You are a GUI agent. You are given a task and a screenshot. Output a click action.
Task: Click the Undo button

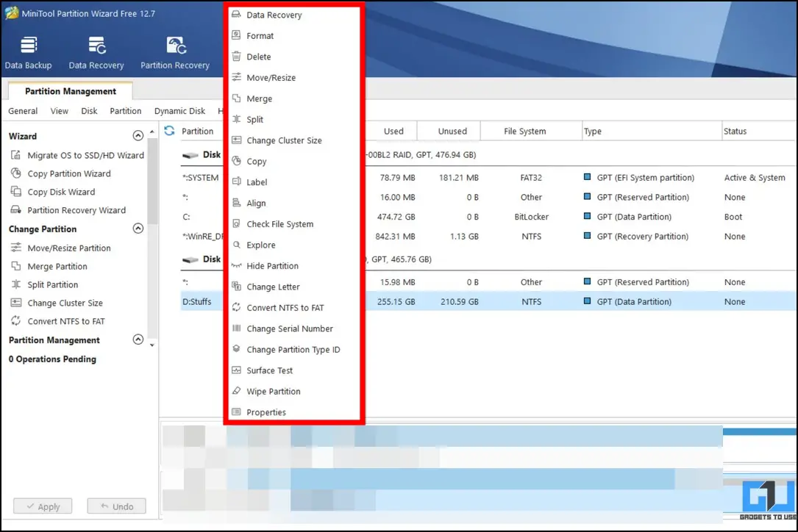coord(116,506)
